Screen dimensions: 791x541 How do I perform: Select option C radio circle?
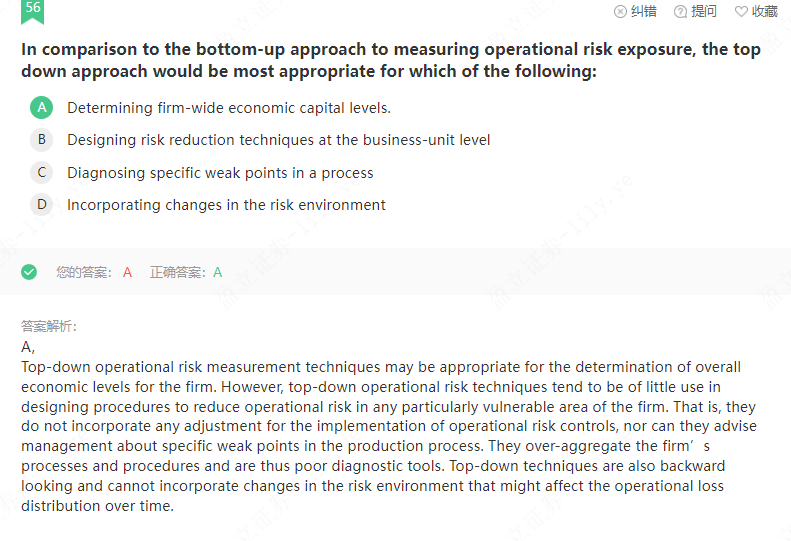coord(41,173)
